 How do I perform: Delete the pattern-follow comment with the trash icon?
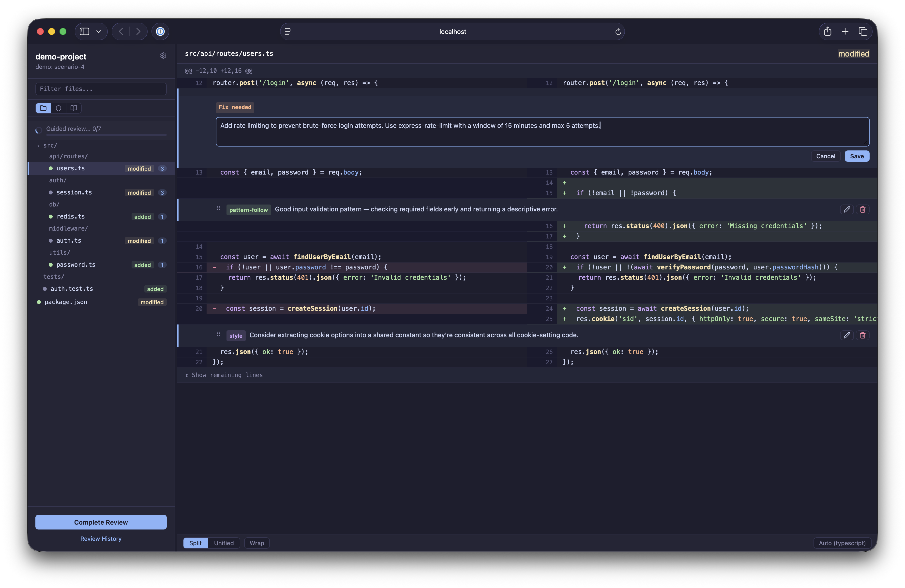tap(862, 209)
